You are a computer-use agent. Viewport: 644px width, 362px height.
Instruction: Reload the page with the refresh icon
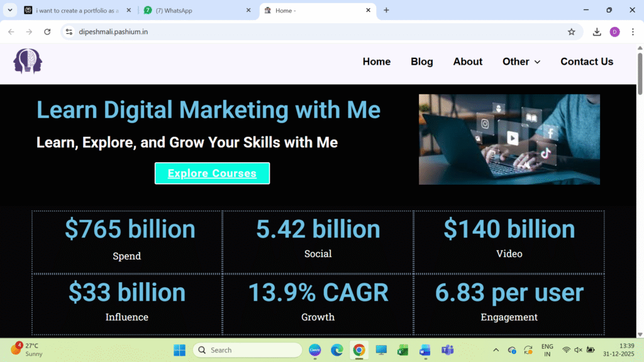47,31
